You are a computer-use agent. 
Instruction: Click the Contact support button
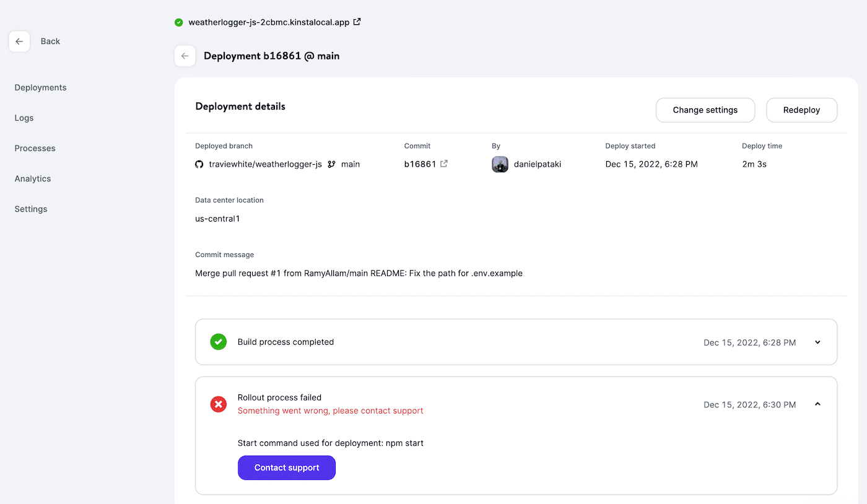click(287, 467)
